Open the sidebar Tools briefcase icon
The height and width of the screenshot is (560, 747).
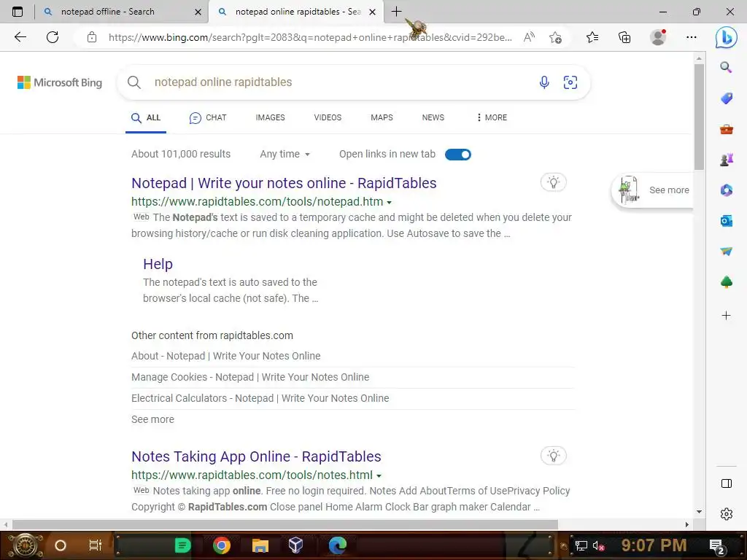point(726,129)
